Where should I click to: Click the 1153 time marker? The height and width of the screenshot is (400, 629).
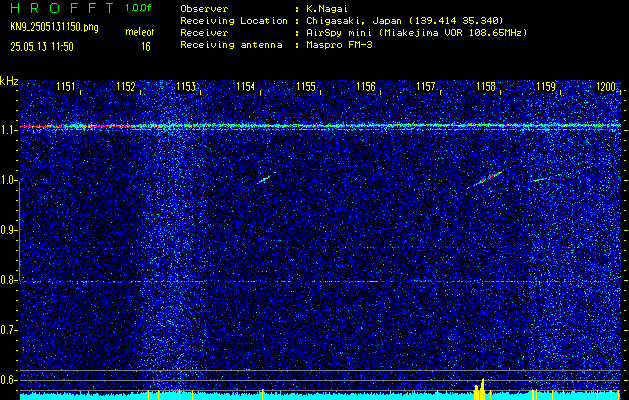[186, 86]
